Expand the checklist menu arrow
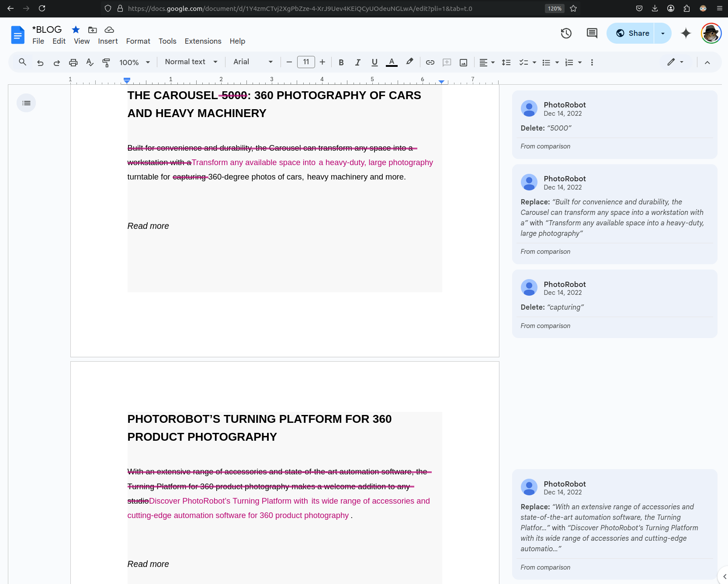This screenshot has height=584, width=728. [x=534, y=62]
